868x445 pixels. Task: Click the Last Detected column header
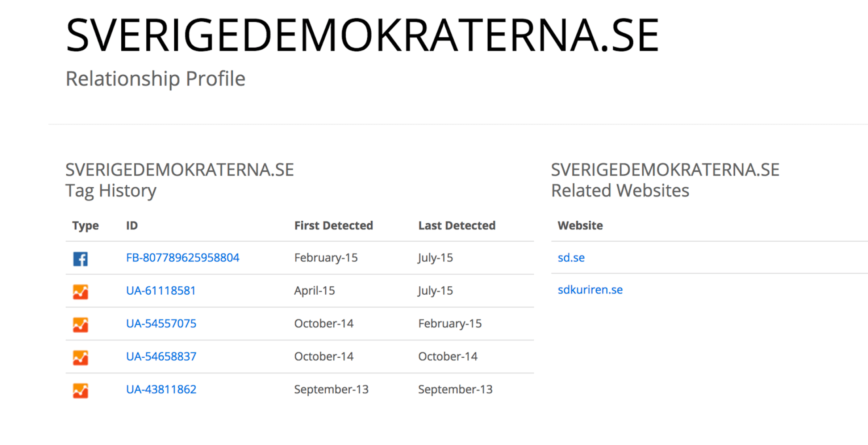pyautogui.click(x=457, y=226)
